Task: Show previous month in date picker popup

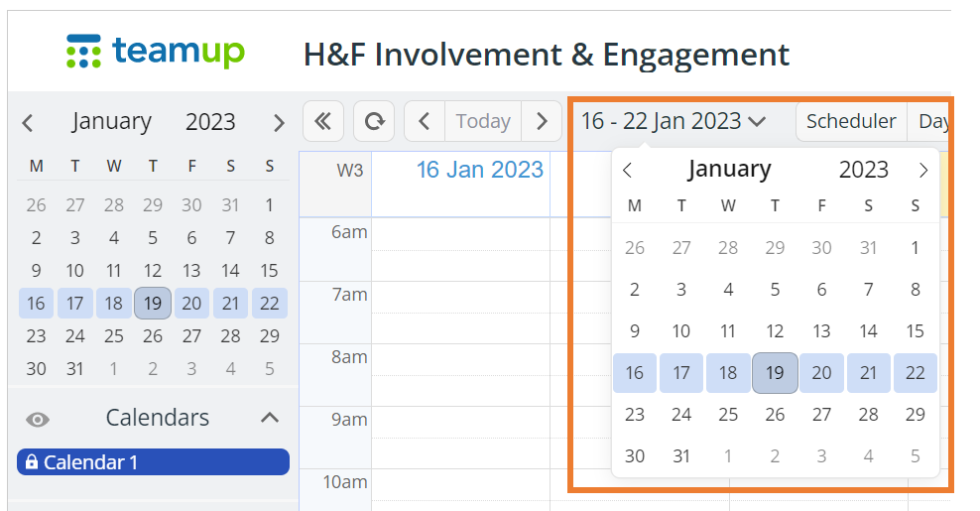Action: click(628, 170)
